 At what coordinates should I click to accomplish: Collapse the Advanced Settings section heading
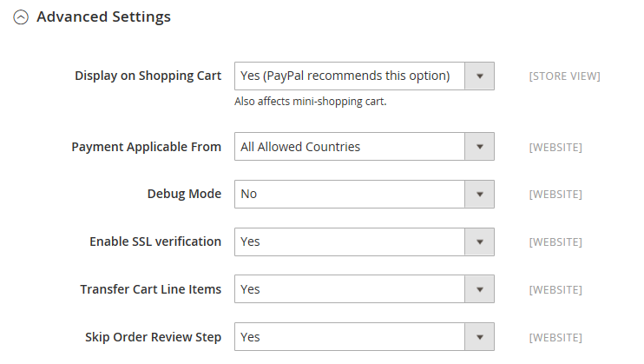(103, 17)
